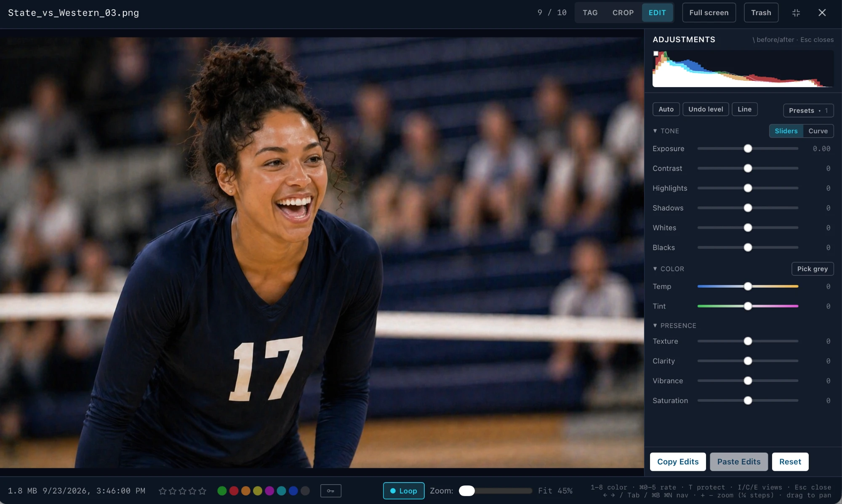Click the Full screen button
Screen dimensions: 842x504
click(x=709, y=13)
